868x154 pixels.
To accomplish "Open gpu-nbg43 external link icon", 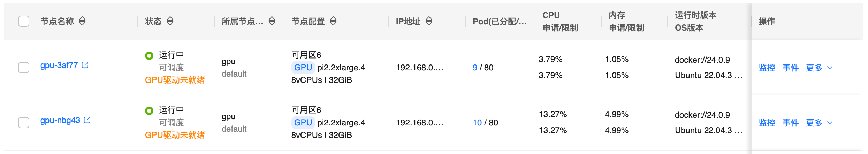I will point(87,120).
